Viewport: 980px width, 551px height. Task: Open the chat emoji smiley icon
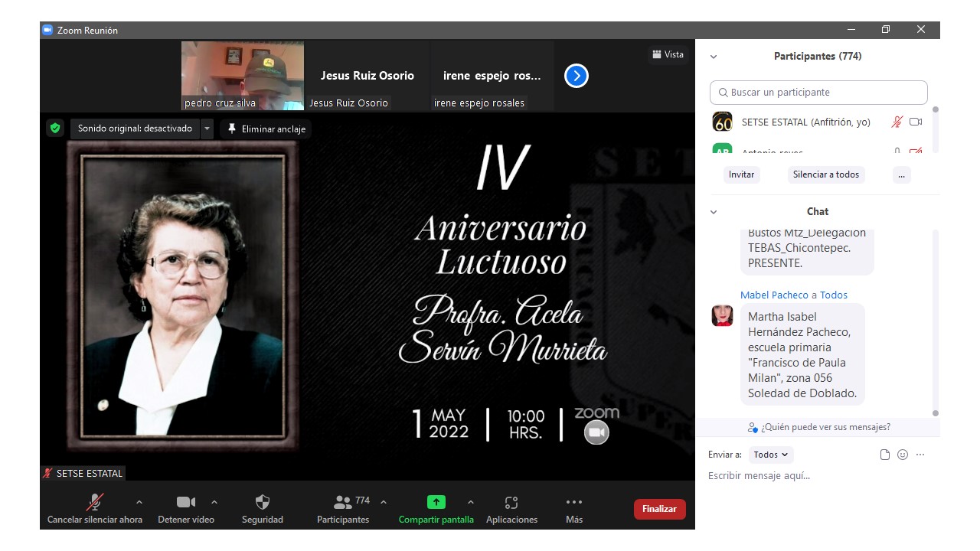pos(903,455)
